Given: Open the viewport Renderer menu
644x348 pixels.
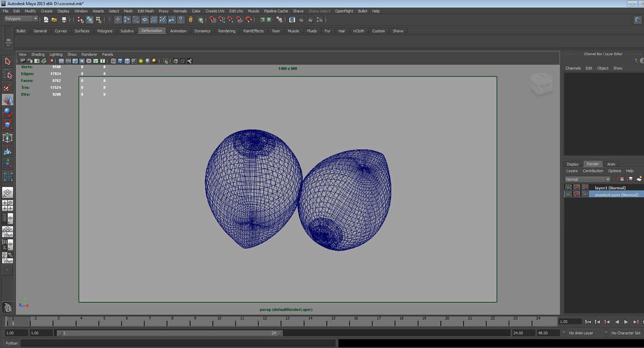Looking at the screenshot, I should pos(89,54).
